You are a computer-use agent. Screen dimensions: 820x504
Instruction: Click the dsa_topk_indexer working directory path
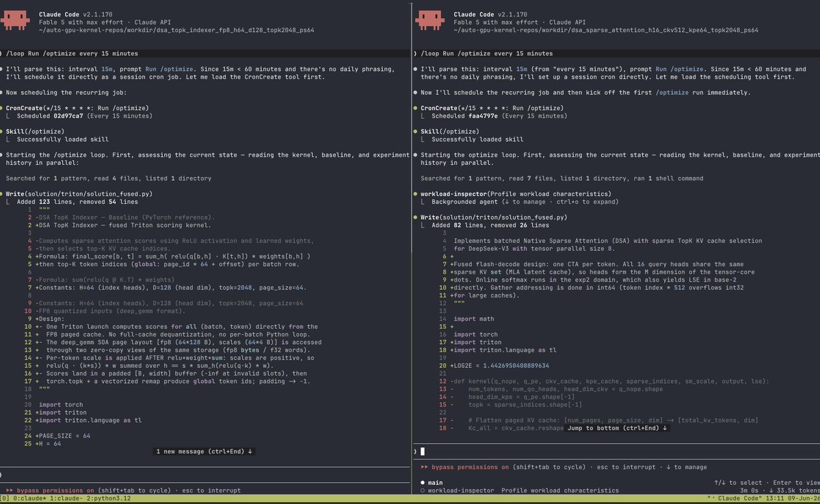tap(176, 30)
